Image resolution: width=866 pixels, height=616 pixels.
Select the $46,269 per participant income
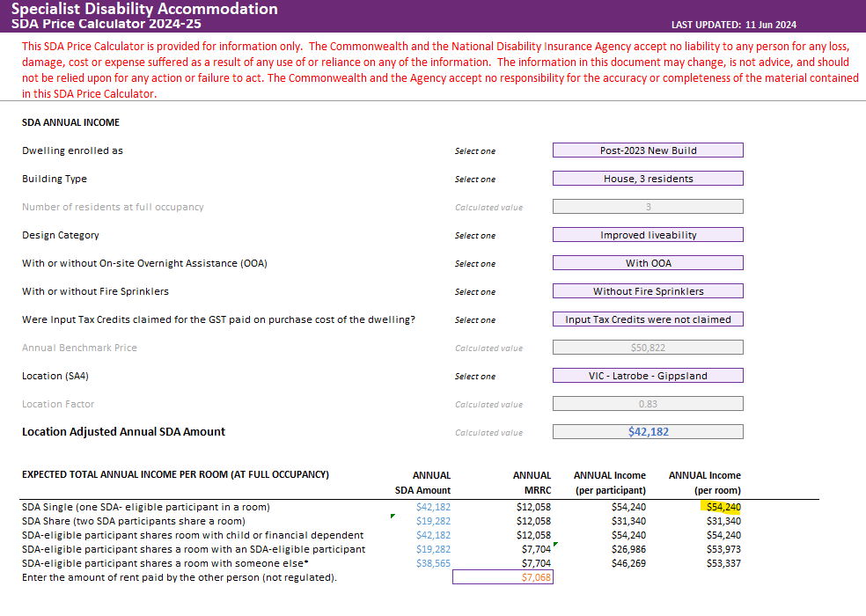628,563
